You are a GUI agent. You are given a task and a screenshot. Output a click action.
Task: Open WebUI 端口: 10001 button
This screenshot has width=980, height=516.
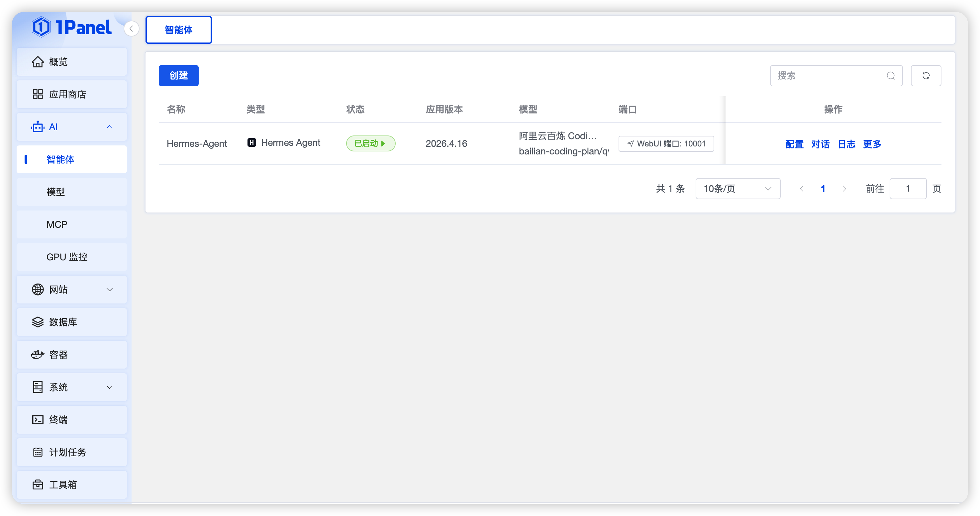point(666,144)
